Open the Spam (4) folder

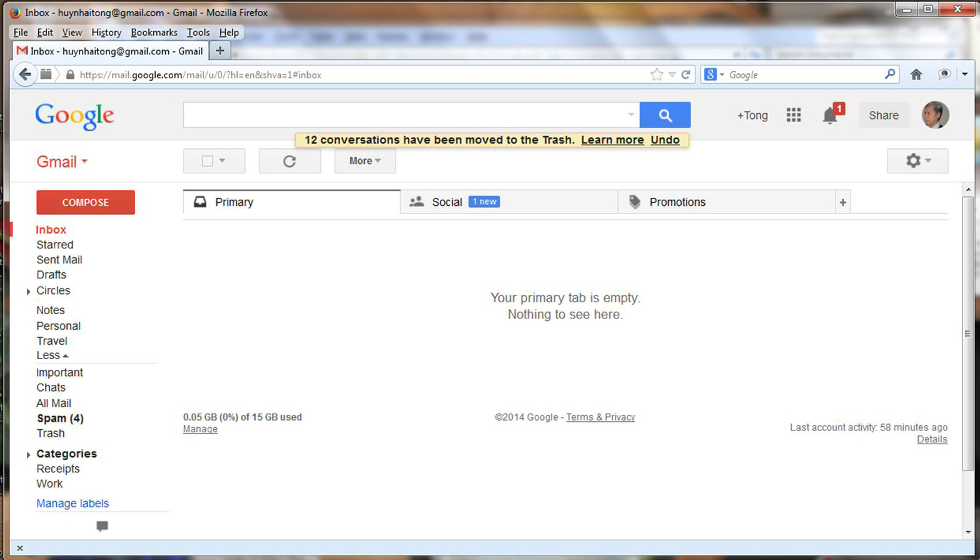(60, 418)
